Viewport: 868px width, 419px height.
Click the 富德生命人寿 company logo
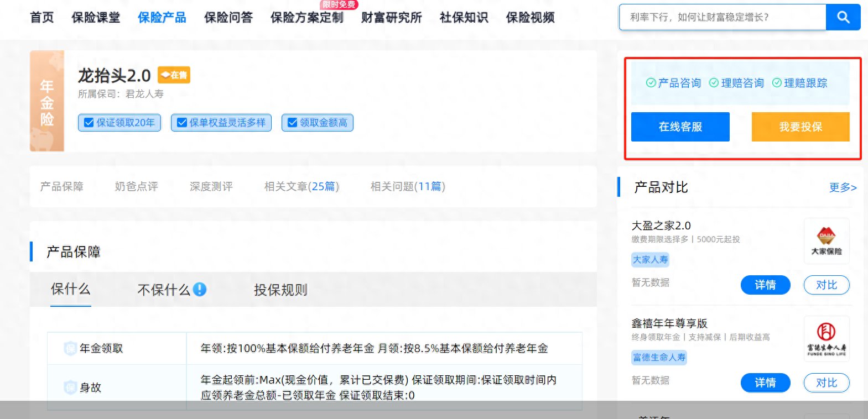pyautogui.click(x=827, y=339)
